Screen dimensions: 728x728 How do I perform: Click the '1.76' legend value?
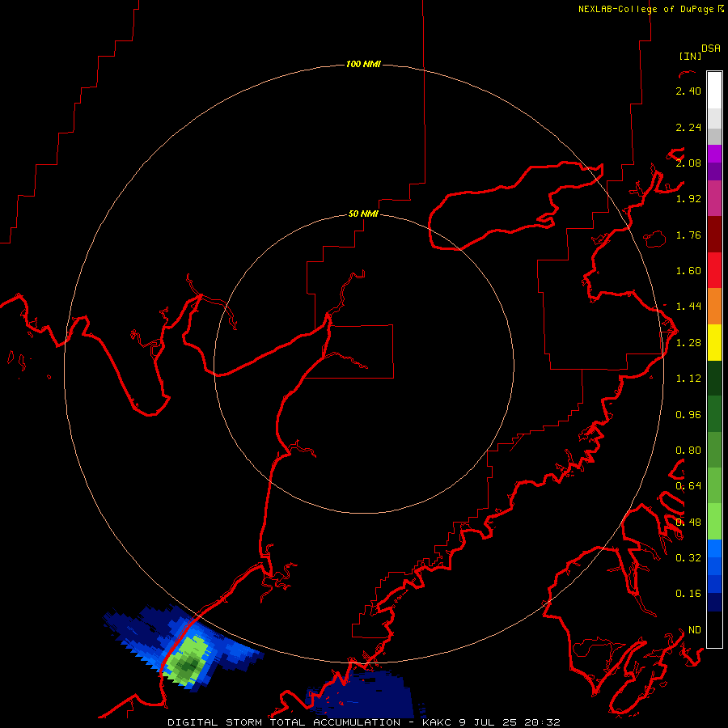tap(688, 235)
